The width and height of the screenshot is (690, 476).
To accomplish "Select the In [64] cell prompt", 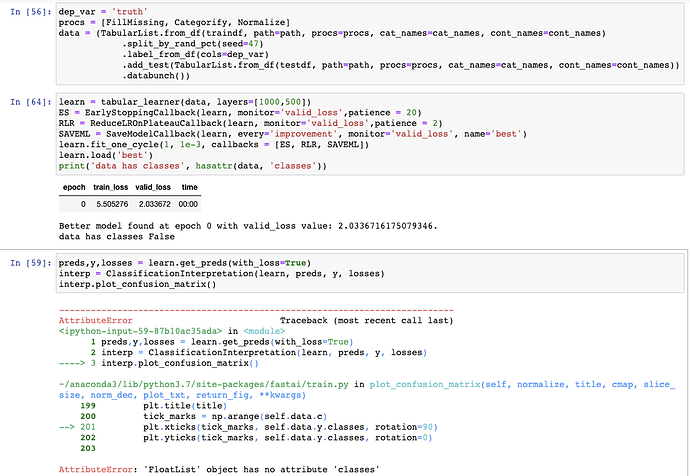I will 30,102.
